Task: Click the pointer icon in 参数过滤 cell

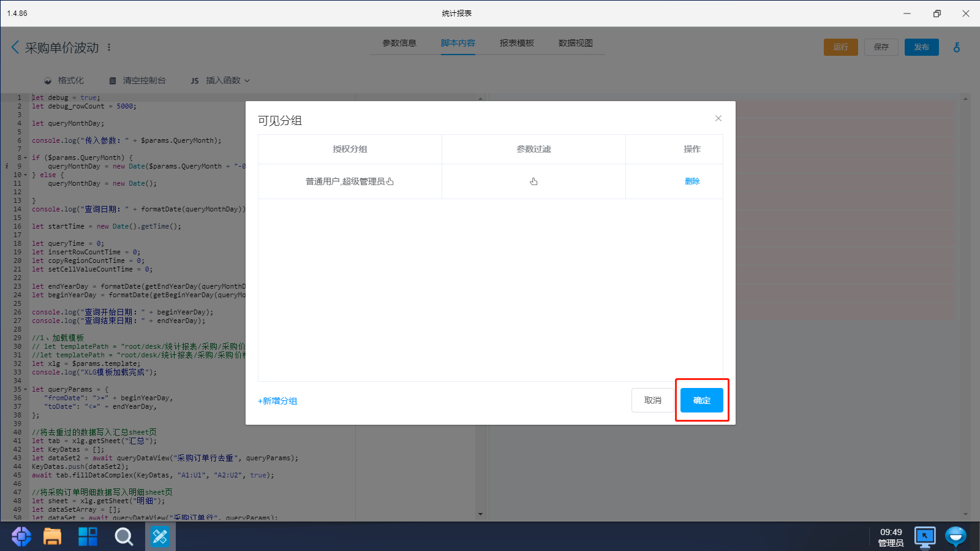Action: tap(533, 181)
